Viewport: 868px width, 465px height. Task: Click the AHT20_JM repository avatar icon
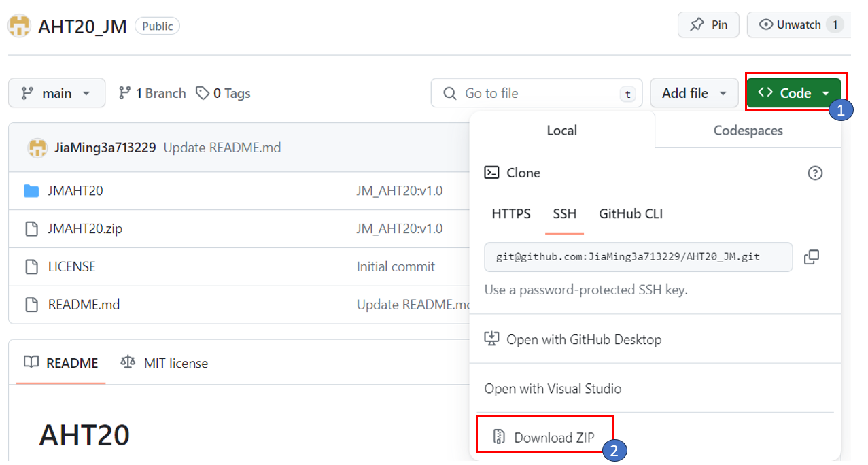19,26
